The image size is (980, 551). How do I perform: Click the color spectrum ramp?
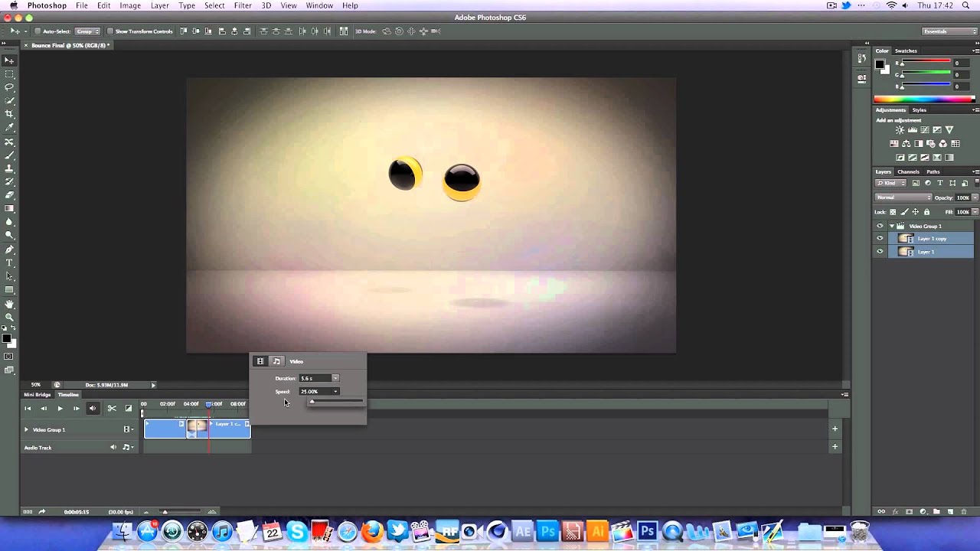coord(925,99)
